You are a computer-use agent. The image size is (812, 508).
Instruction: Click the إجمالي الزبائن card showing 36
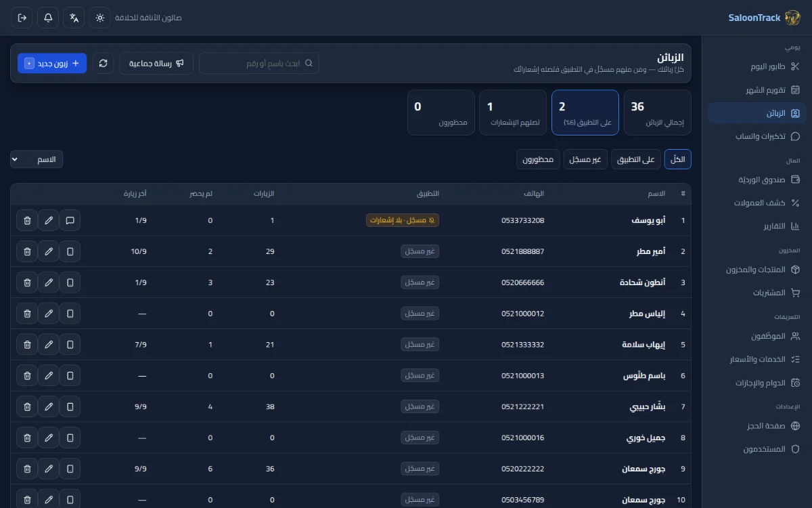tap(657, 112)
